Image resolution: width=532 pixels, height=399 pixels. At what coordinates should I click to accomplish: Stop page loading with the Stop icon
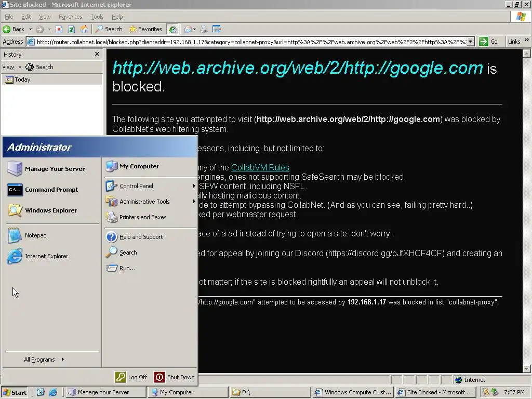click(x=59, y=29)
